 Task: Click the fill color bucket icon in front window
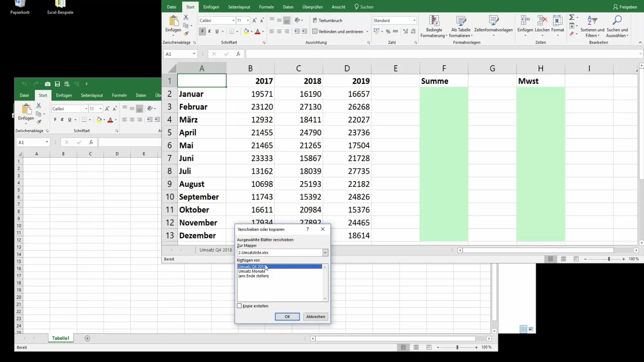pyautogui.click(x=246, y=31)
